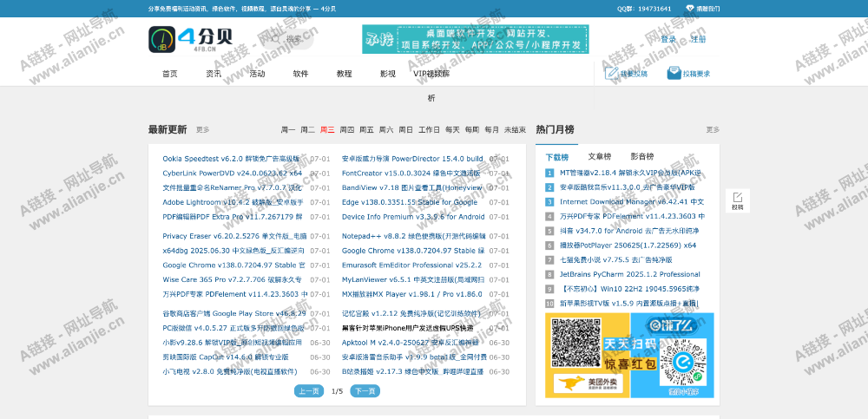This screenshot has width=868, height=419.
Task: Open the 资讯 menu item
Action: click(214, 74)
